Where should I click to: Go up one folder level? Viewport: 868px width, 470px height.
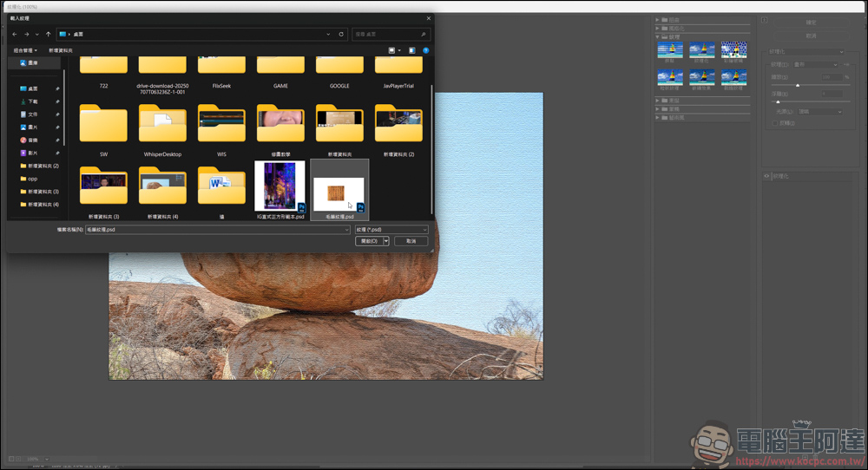tap(48, 35)
